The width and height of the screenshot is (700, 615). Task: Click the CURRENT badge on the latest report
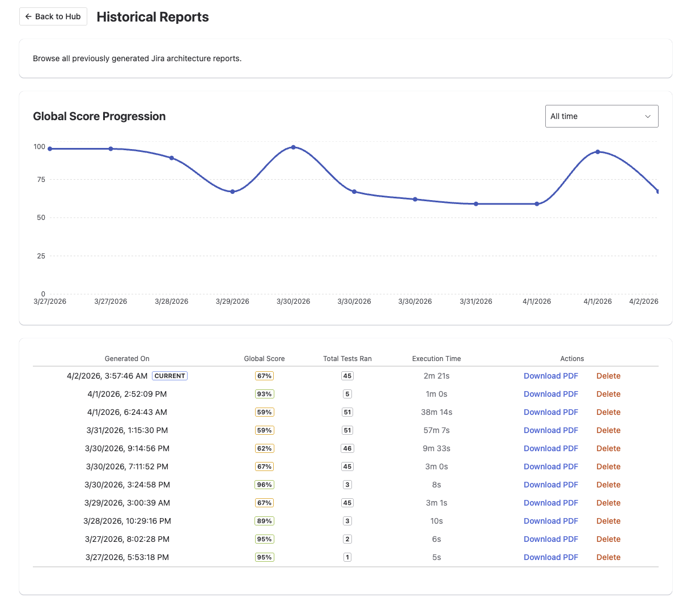(x=169, y=375)
